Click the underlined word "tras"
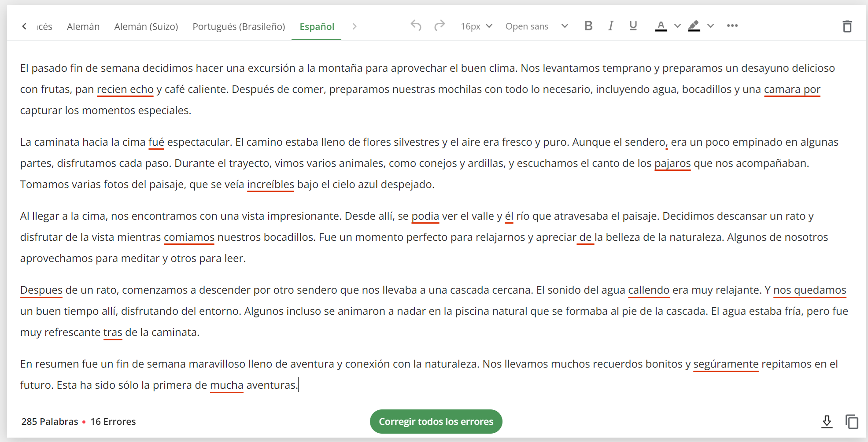The height and width of the screenshot is (442, 868). click(113, 332)
